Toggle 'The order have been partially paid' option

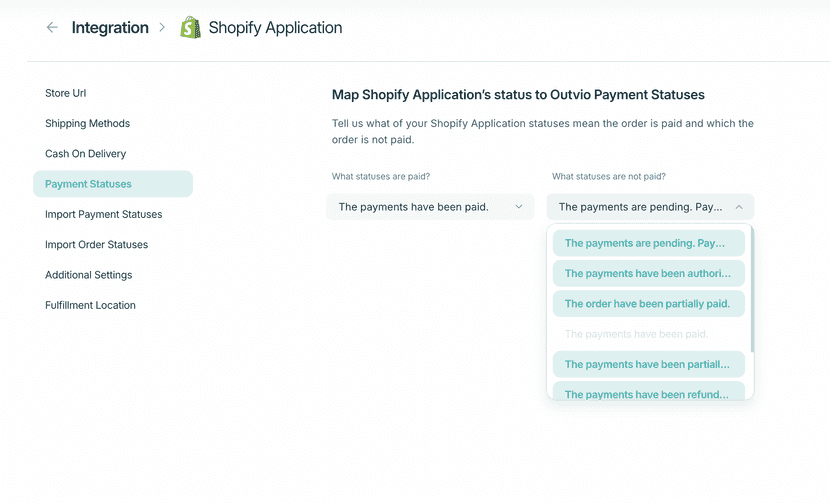click(648, 303)
